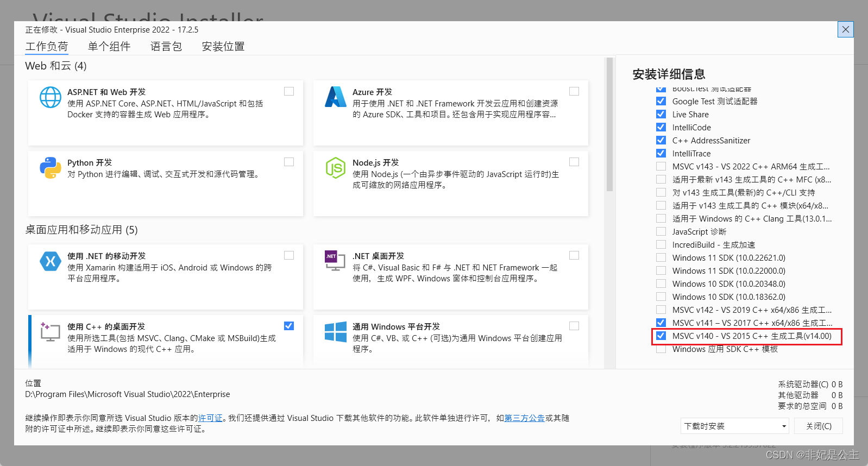Viewport: 868px width, 466px height.
Task: Click 桌面应用和移动应用 (5) heading
Action: click(81, 230)
